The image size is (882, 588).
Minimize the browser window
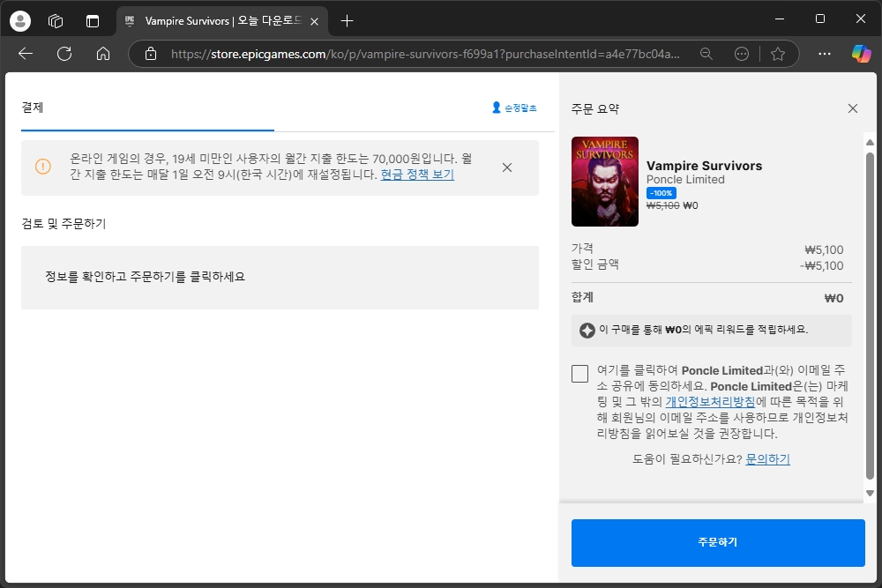pyautogui.click(x=780, y=19)
